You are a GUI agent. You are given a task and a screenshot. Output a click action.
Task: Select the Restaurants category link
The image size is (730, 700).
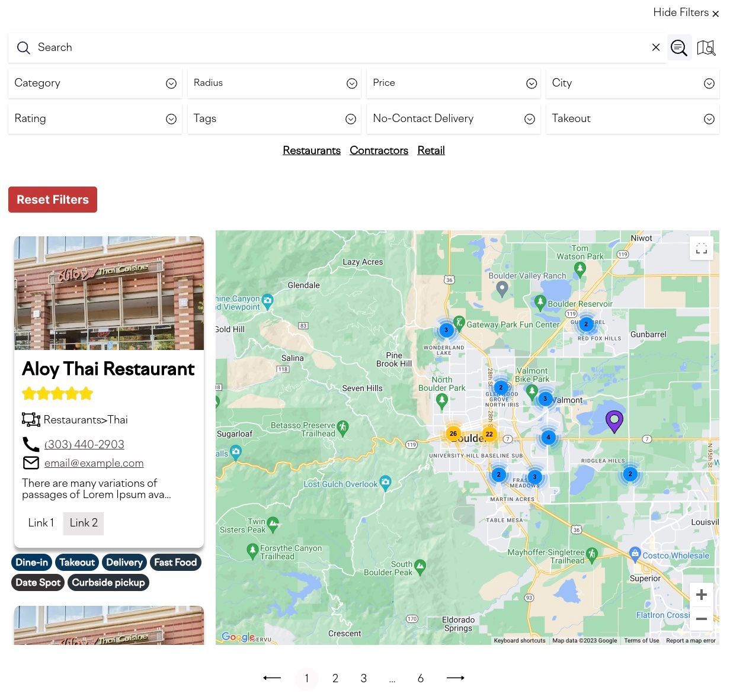click(x=312, y=150)
